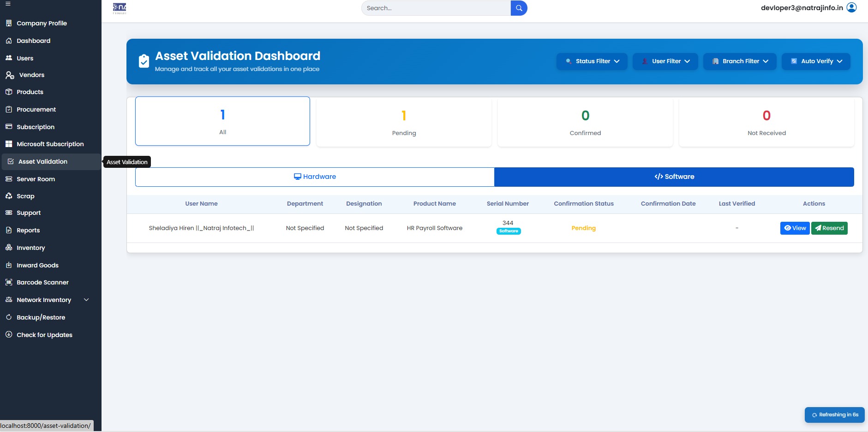The height and width of the screenshot is (432, 868).
Task: Click the Designation column header
Action: coord(364,204)
